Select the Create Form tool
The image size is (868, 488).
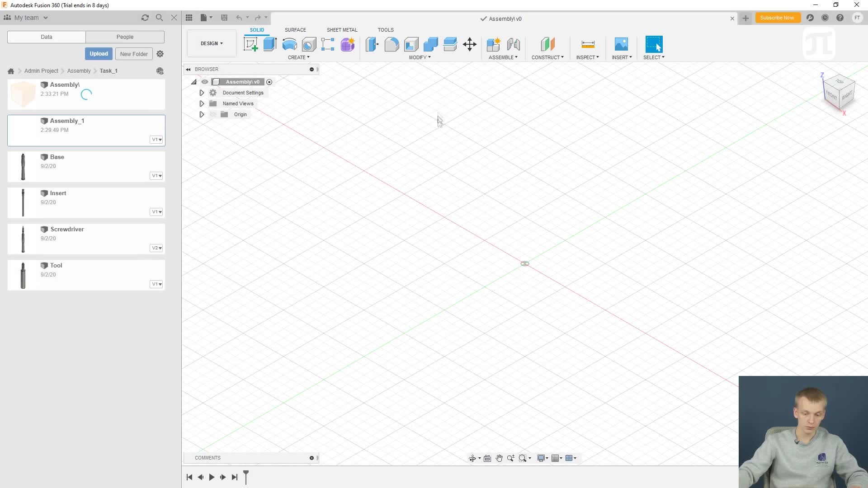(x=348, y=44)
